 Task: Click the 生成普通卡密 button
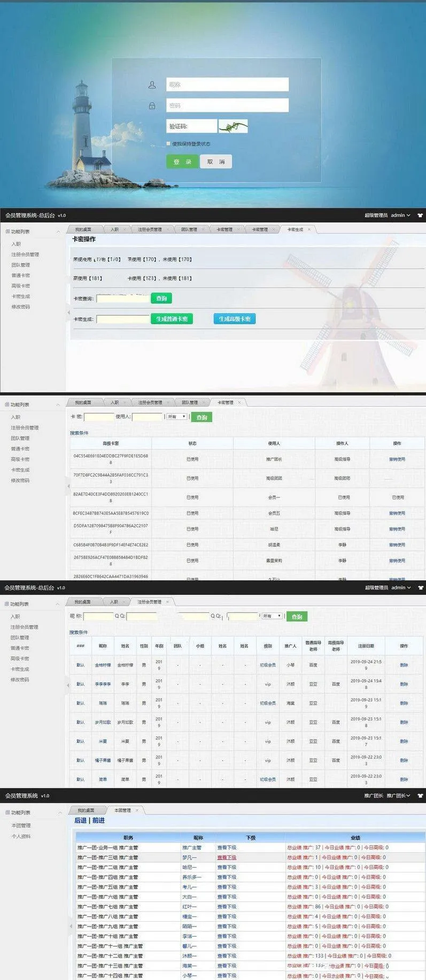pyautogui.click(x=172, y=319)
